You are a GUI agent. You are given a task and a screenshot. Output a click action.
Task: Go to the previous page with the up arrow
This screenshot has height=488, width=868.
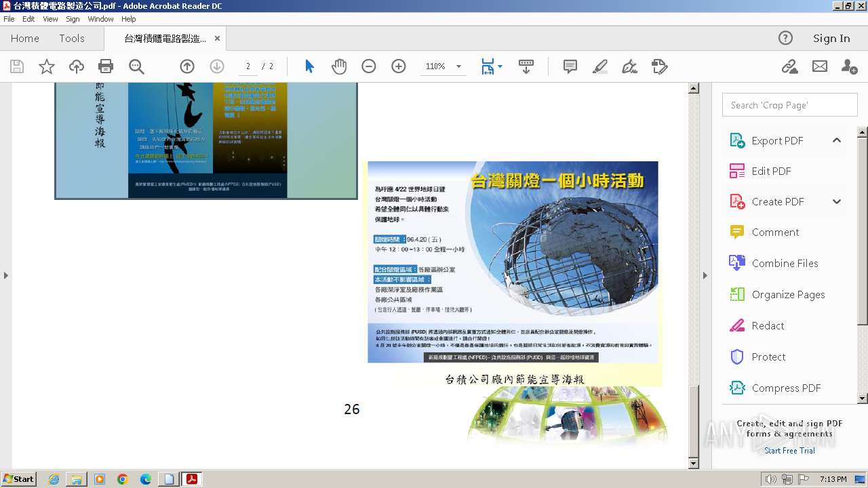187,66
